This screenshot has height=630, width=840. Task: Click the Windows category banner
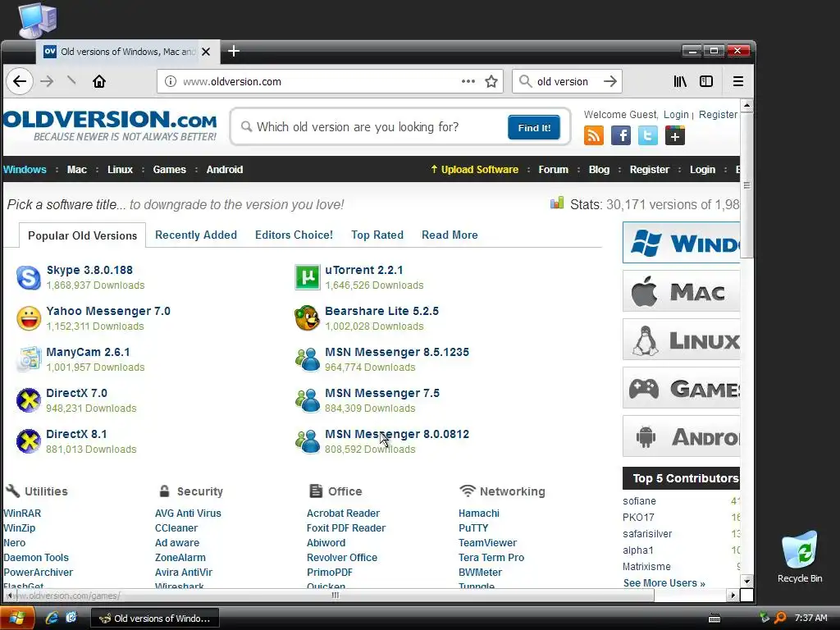(682, 243)
